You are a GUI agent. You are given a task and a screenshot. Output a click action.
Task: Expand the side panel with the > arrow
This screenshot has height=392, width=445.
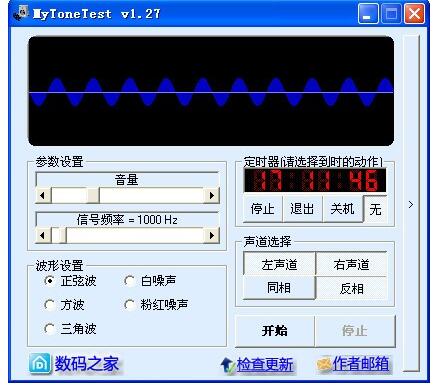(x=411, y=204)
